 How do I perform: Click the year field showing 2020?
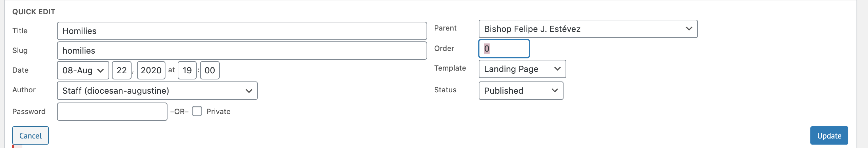pos(151,70)
